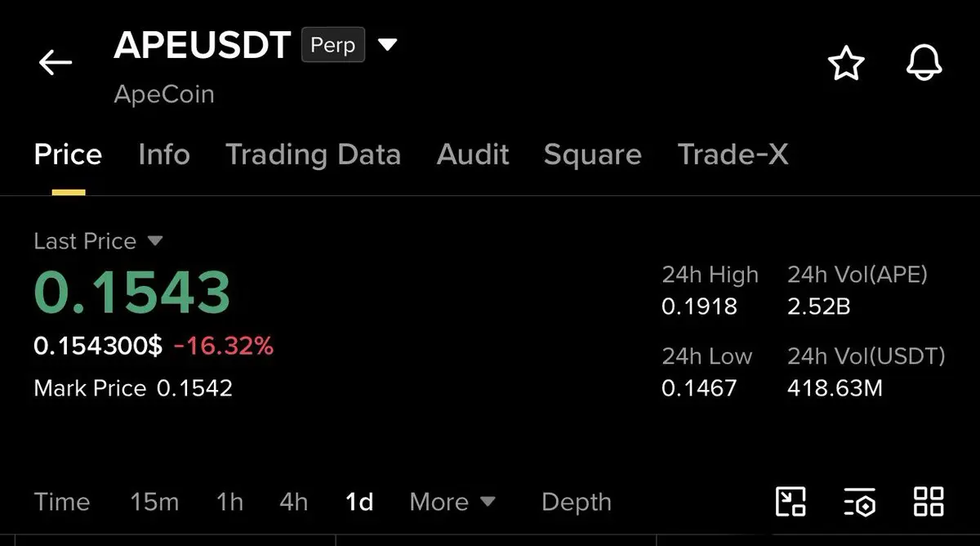Add APEUSDT to favorites with star icon
980x546 pixels.
tap(845, 63)
